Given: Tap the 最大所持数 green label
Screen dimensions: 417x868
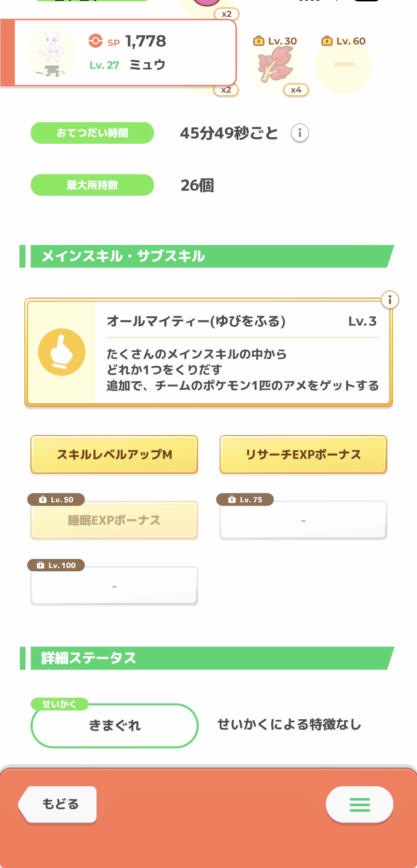Looking at the screenshot, I should pos(92,185).
